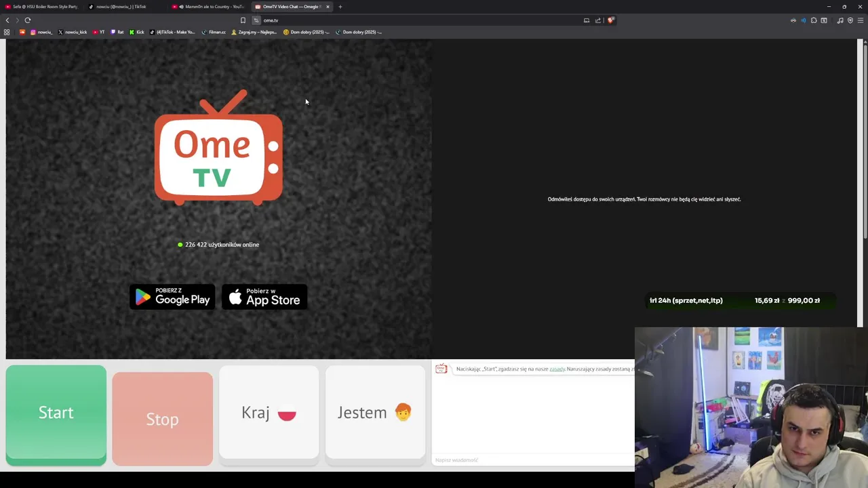The width and height of the screenshot is (868, 488).
Task: Click the 'irl 24h (sprzet,net,itp)' donation goal bar
Action: [x=741, y=300]
